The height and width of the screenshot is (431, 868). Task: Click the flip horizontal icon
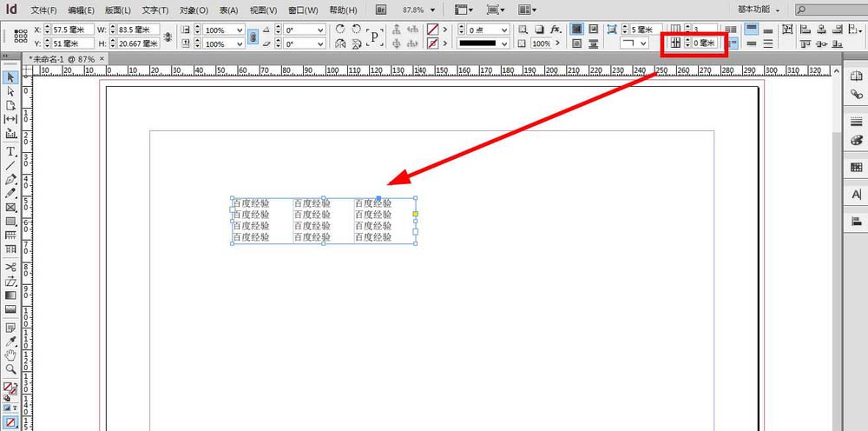coord(341,43)
